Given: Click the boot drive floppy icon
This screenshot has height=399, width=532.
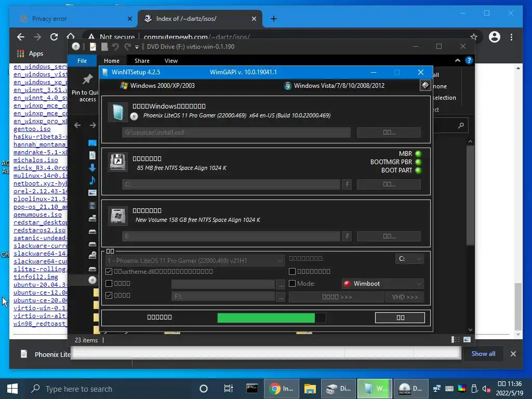Looking at the screenshot, I should pyautogui.click(x=118, y=162).
